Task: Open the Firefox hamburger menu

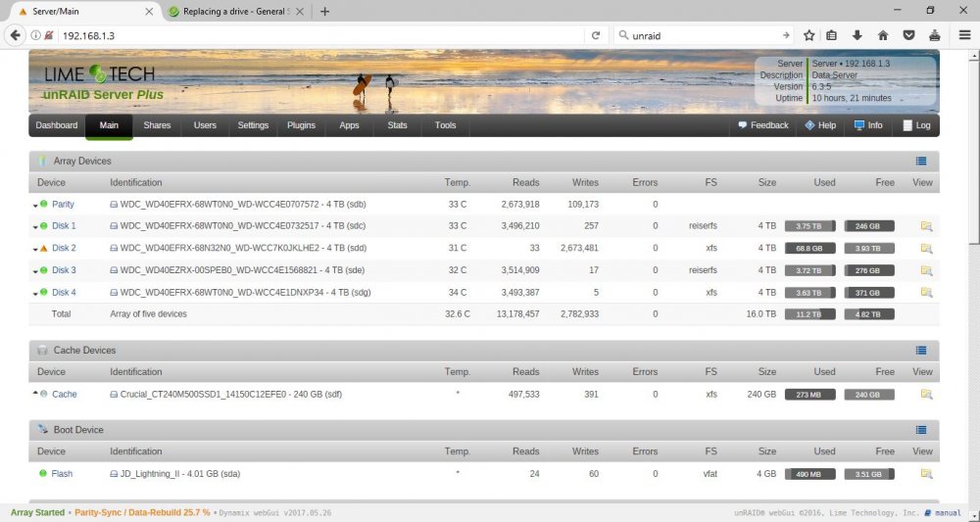Action: point(965,35)
